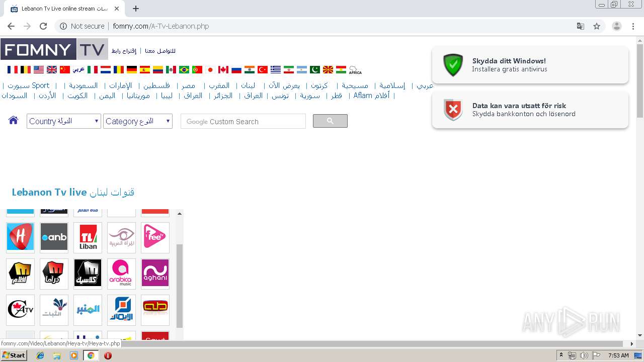Viewport: 644px width, 362px height.
Task: Click the Lebanon Tv Live browser tab
Action: point(64,9)
